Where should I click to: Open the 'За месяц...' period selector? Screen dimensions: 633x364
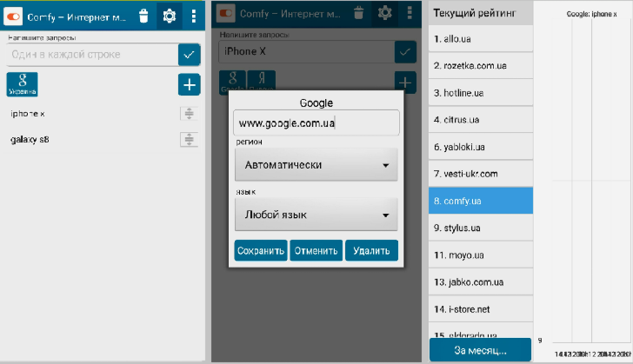coord(480,350)
